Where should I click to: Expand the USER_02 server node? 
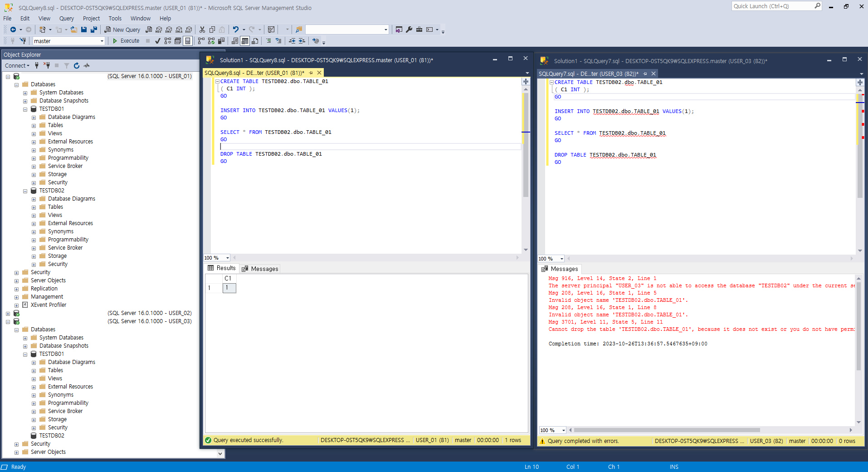pos(8,314)
